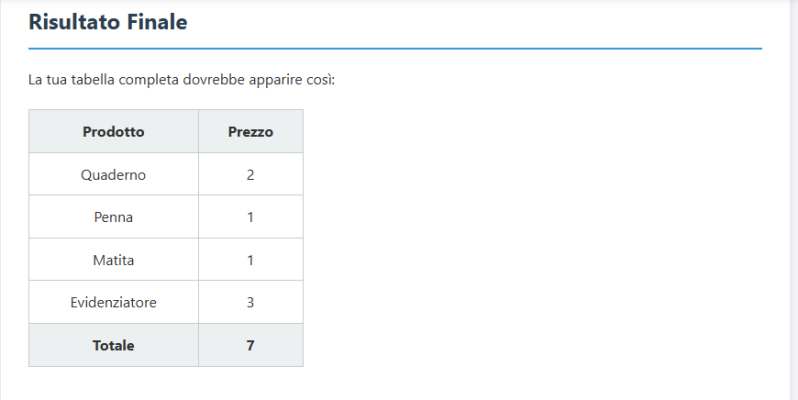The width and height of the screenshot is (798, 400).
Task: Click the price cell in the Penna row
Action: (x=250, y=217)
